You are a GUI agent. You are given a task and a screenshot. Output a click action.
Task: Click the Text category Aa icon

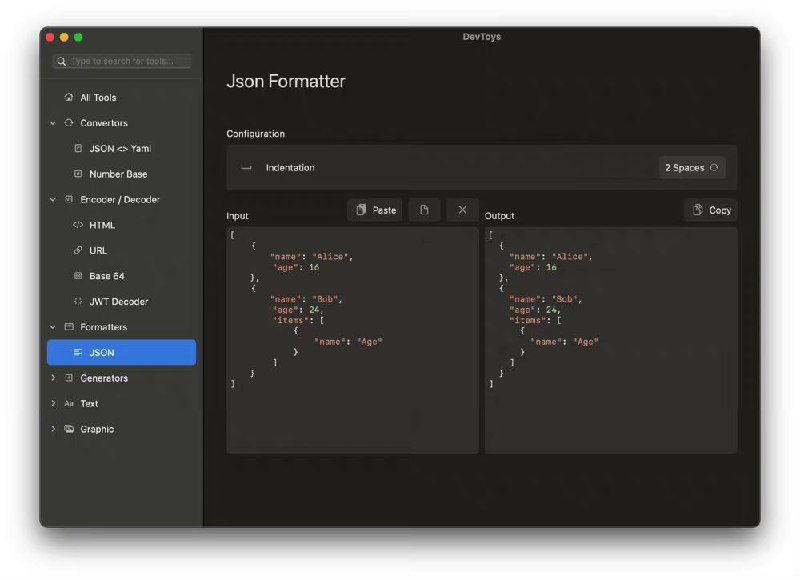[69, 404]
